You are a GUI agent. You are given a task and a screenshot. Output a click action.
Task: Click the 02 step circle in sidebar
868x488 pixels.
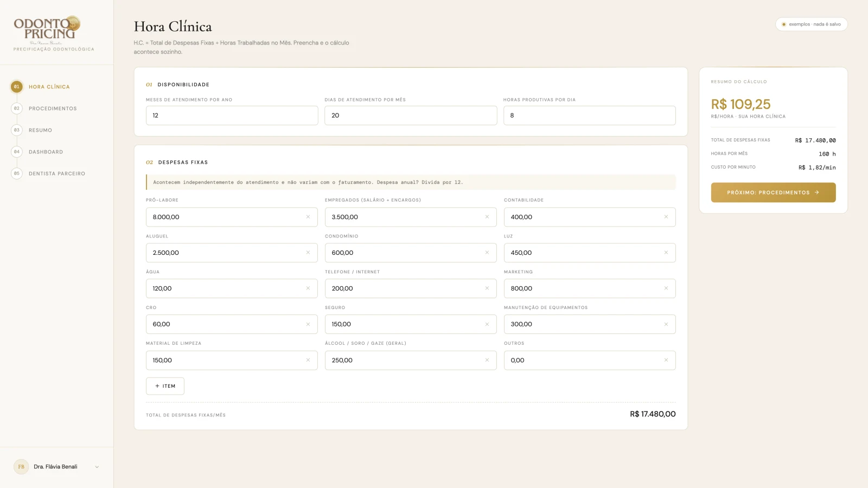click(x=17, y=108)
